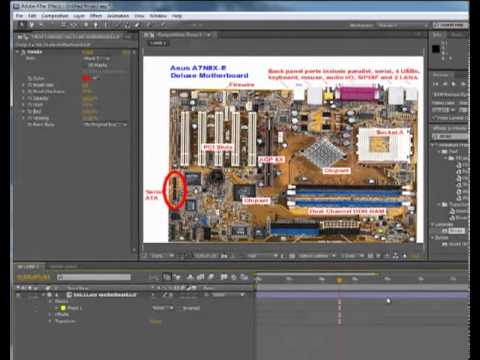Click the current timecode display

coord(33,277)
